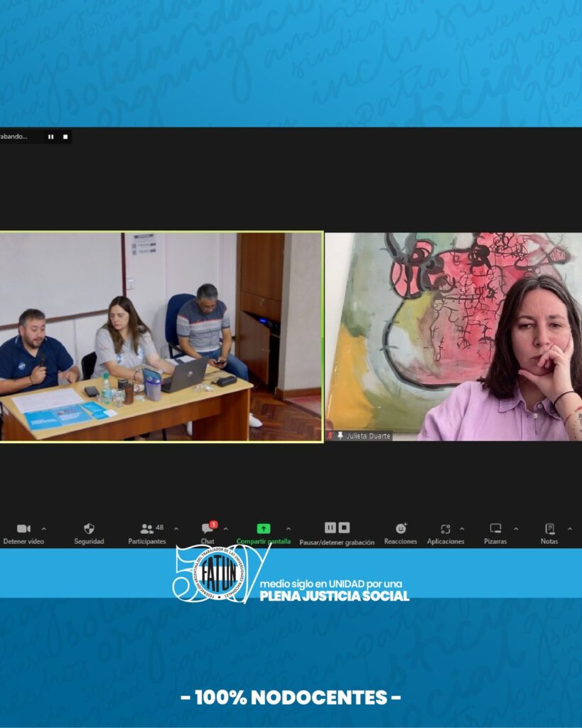The height and width of the screenshot is (728, 582).
Task: Select the conference room video tile
Action: click(161, 336)
